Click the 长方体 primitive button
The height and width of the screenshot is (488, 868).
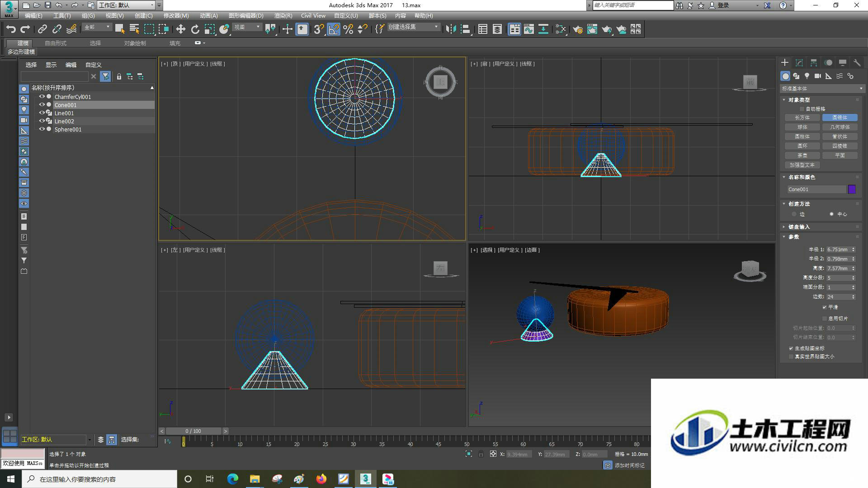tap(802, 117)
